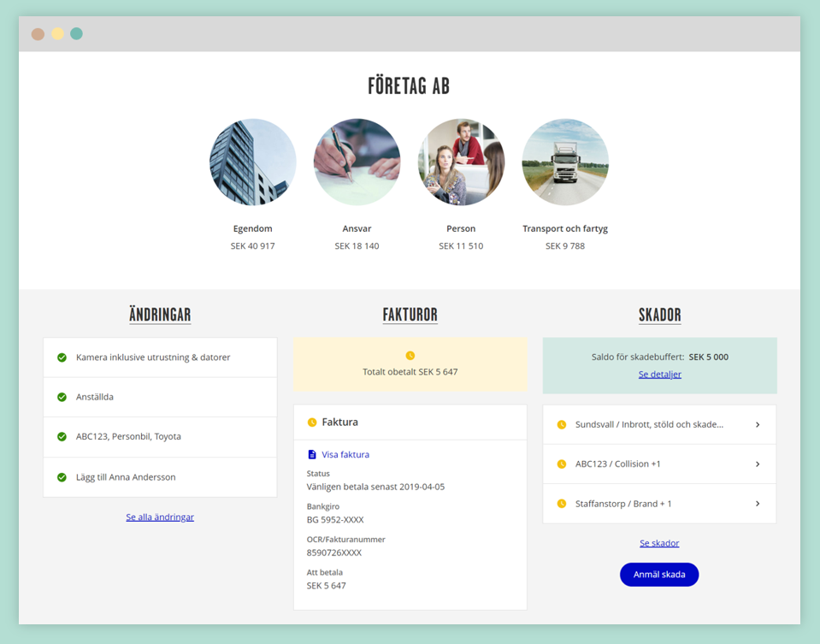Click the yellow window control dot
The width and height of the screenshot is (820, 644).
57,34
